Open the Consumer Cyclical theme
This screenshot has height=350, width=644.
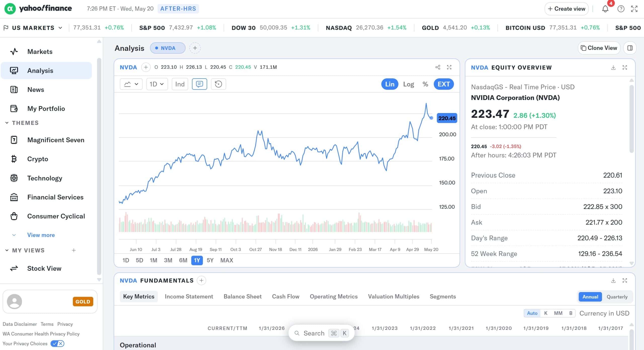[x=47, y=216]
